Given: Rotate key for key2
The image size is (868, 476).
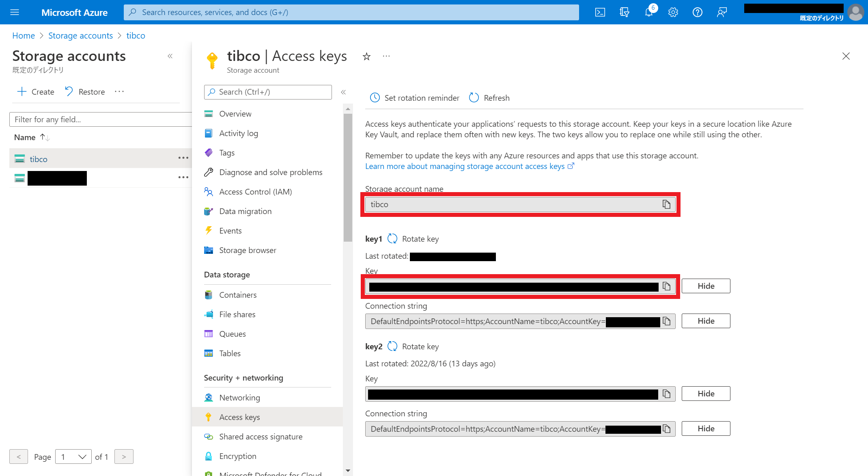Looking at the screenshot, I should 413,346.
